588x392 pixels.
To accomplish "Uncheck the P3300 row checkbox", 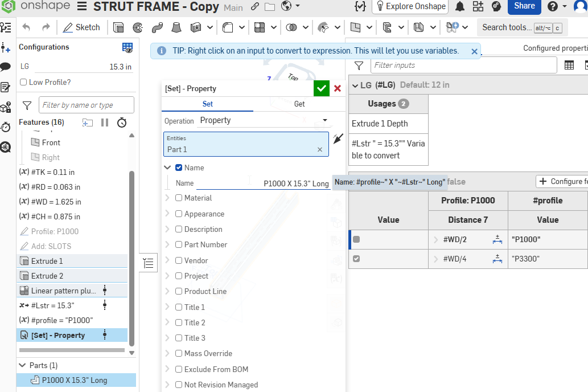I will pos(356,259).
